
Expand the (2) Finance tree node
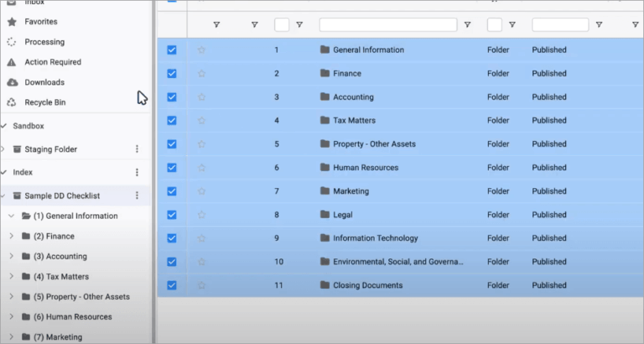coord(12,236)
